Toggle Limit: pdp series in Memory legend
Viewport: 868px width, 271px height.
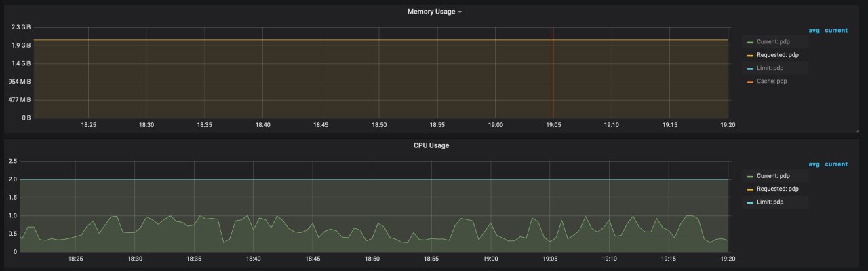(770, 68)
